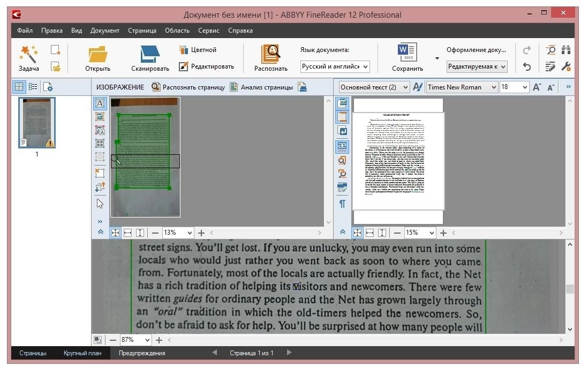
Task: Open Справка menu
Action: (240, 31)
